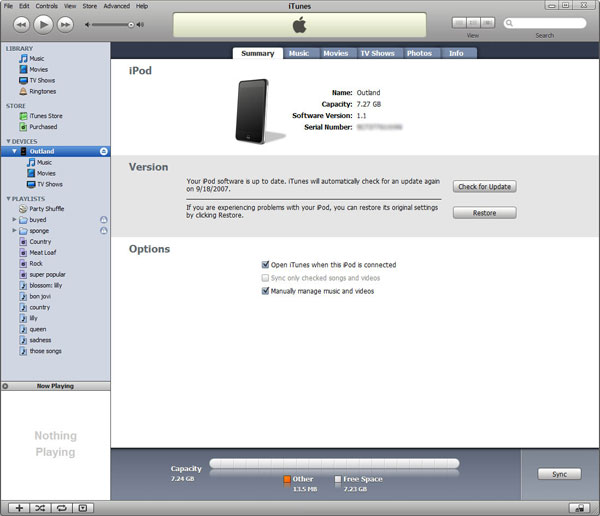The image size is (600, 516).
Task: Click the orange Other legend swatch
Action: coord(287,479)
